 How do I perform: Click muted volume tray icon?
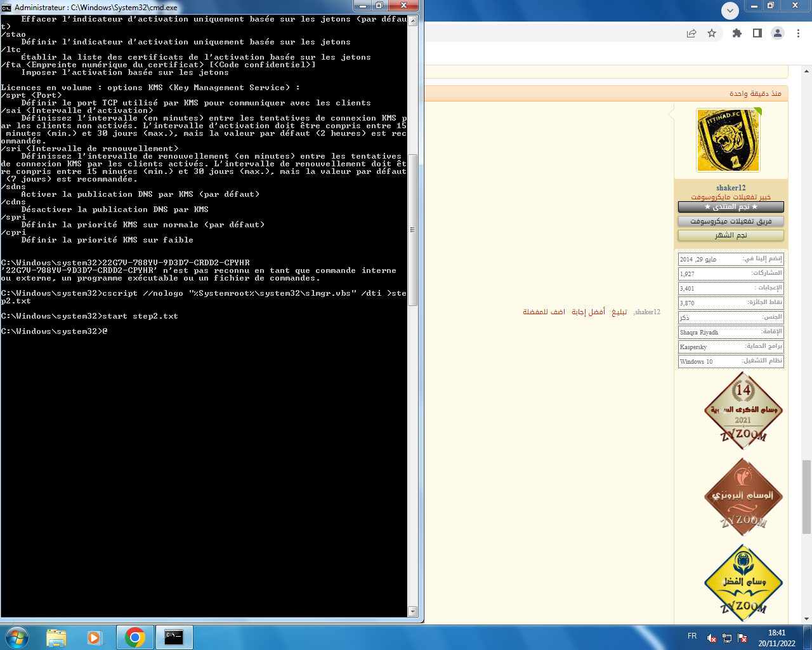(x=712, y=638)
